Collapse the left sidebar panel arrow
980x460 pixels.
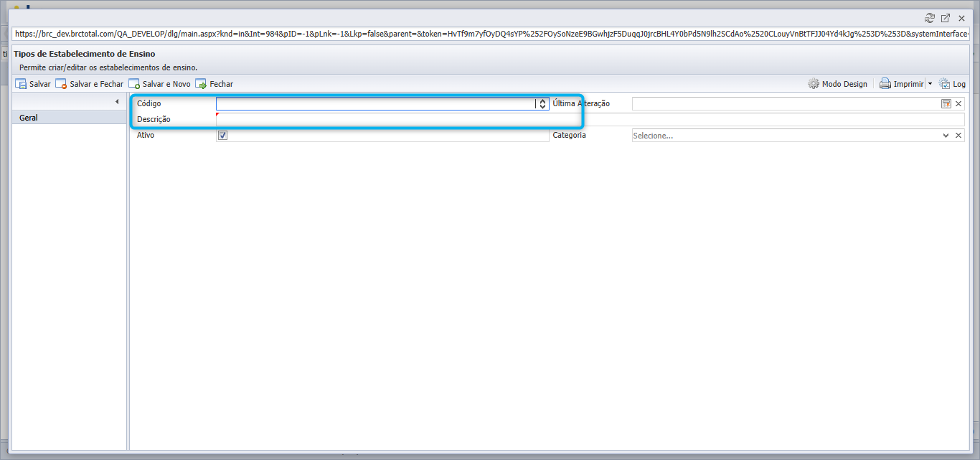click(x=117, y=102)
